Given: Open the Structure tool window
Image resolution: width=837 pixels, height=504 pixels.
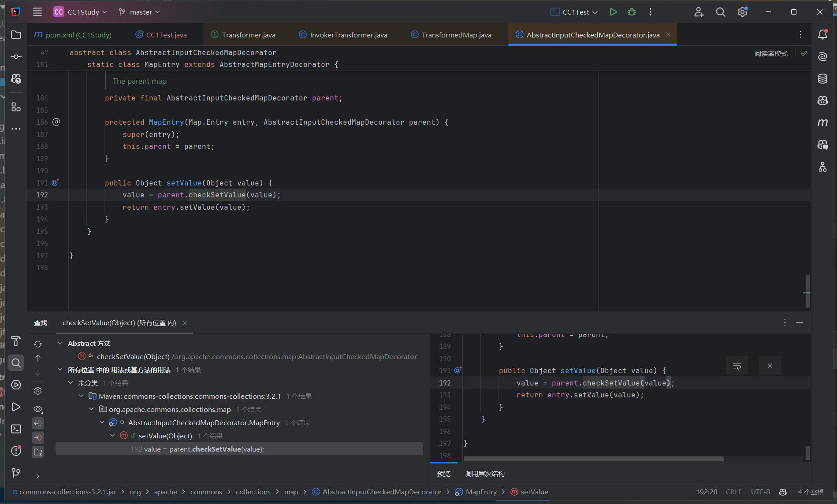Looking at the screenshot, I should pos(16,107).
